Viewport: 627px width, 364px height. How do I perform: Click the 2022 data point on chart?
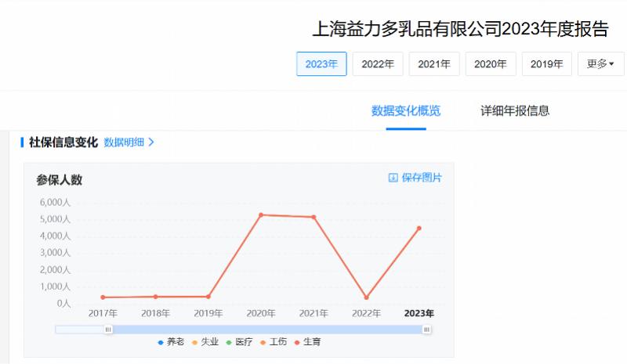pos(366,297)
